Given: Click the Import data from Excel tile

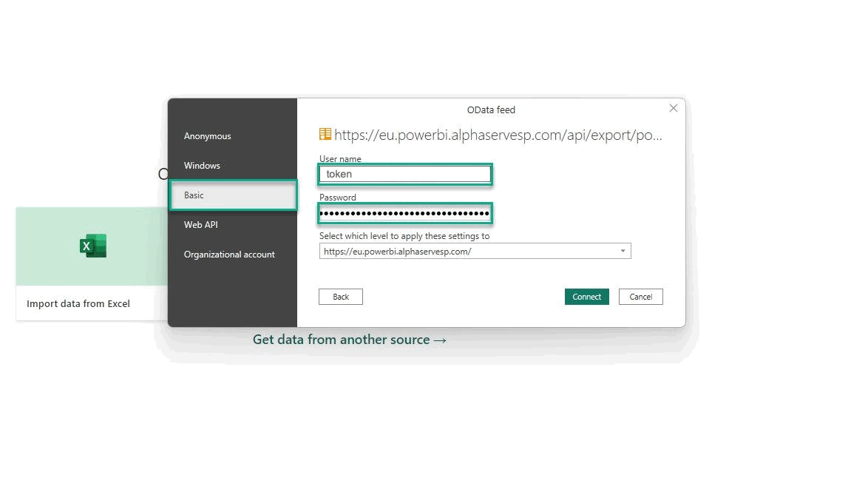Looking at the screenshot, I should pyautogui.click(x=79, y=303).
